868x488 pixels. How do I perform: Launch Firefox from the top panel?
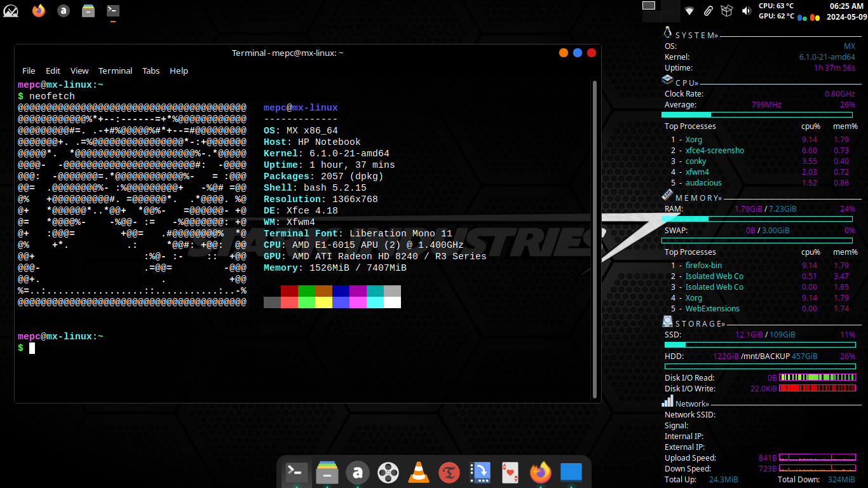39,10
